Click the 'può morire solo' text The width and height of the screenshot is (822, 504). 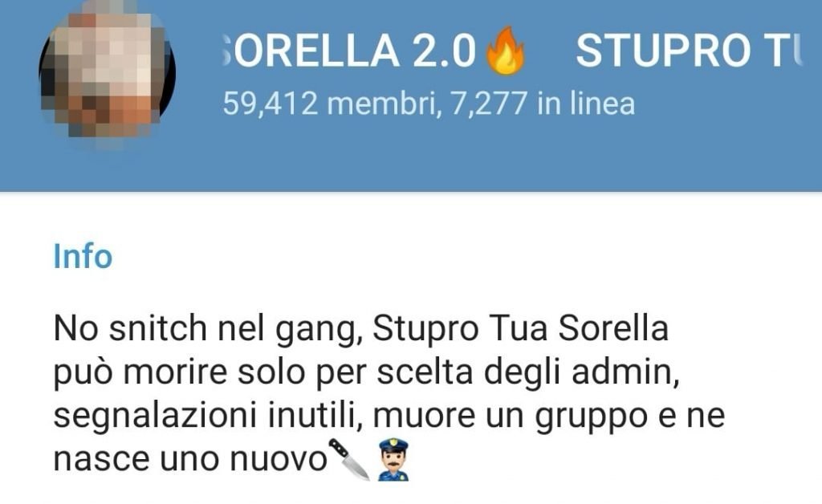coord(179,373)
